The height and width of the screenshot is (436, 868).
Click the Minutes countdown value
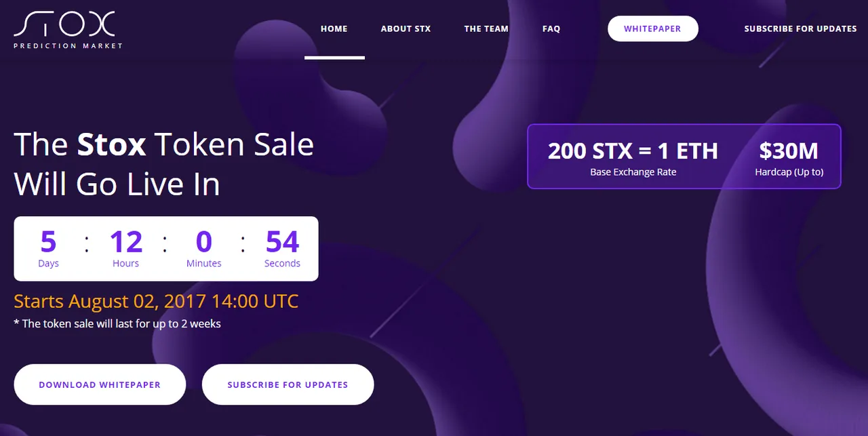[x=204, y=242]
